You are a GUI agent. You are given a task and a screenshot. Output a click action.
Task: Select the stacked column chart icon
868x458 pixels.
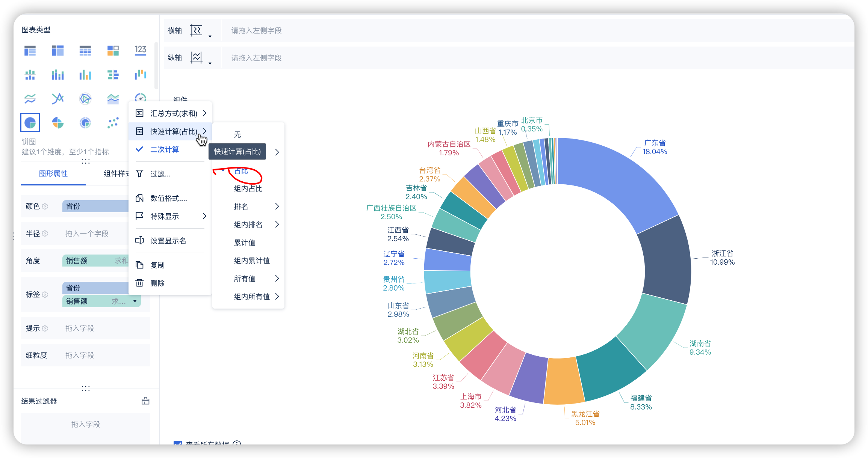(x=57, y=75)
